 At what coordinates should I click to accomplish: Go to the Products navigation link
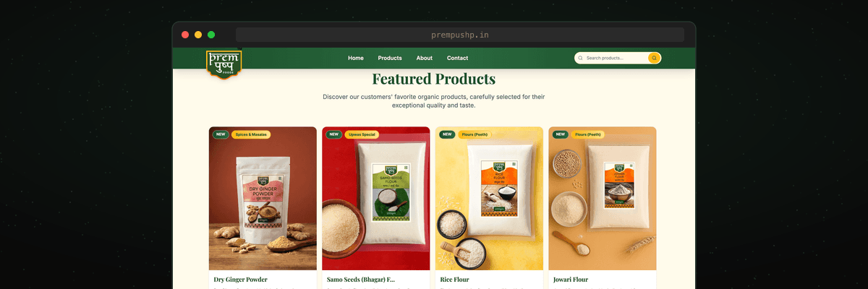pyautogui.click(x=390, y=58)
